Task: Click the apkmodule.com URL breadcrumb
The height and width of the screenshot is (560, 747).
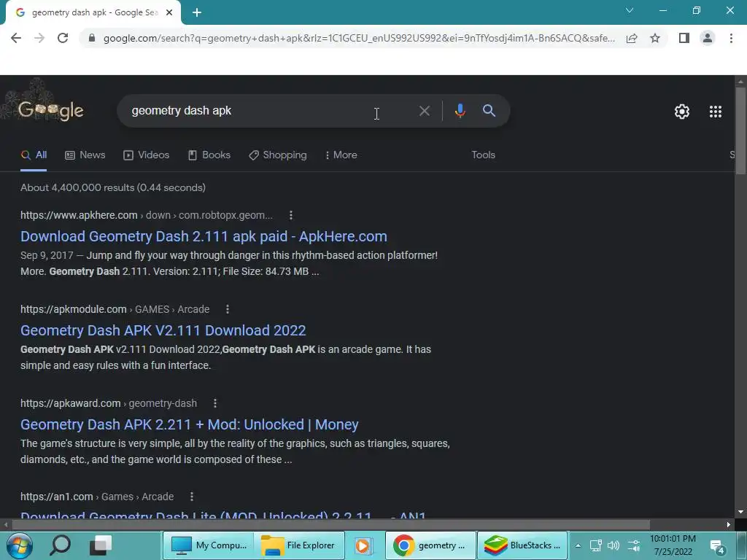Action: 115,309
